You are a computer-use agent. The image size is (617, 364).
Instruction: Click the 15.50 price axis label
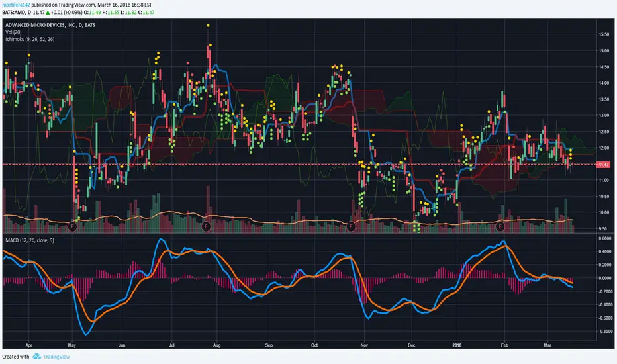604,34
